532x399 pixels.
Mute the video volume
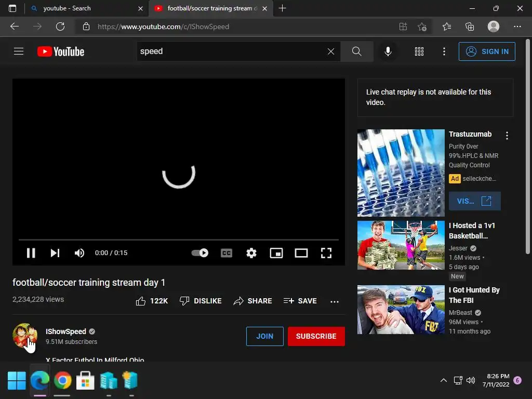click(x=79, y=253)
